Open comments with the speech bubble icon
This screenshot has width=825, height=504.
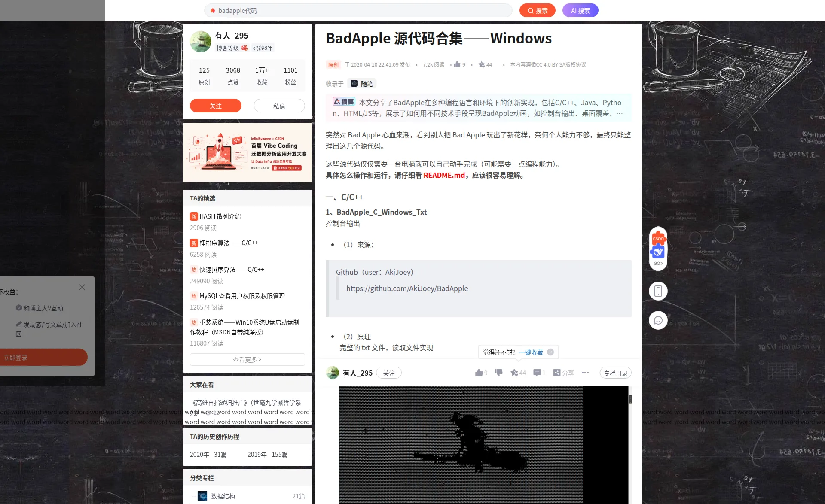click(x=537, y=373)
